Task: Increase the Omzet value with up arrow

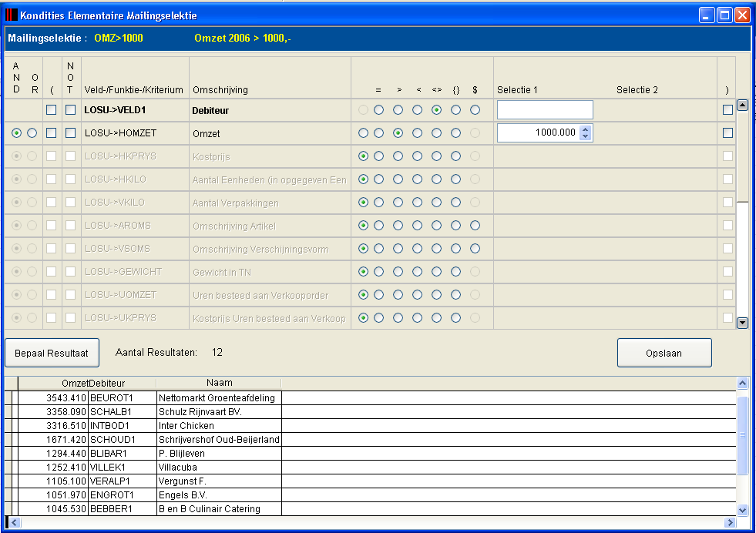Action: point(586,129)
